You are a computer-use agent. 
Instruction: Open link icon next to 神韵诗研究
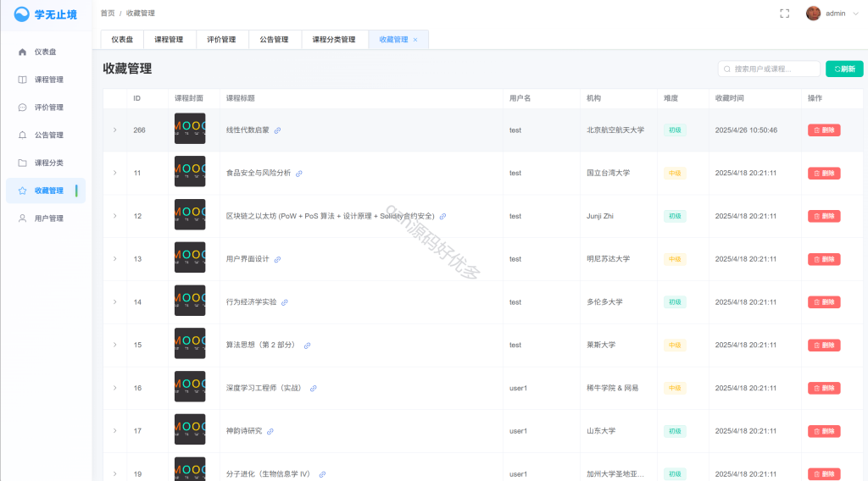click(270, 431)
